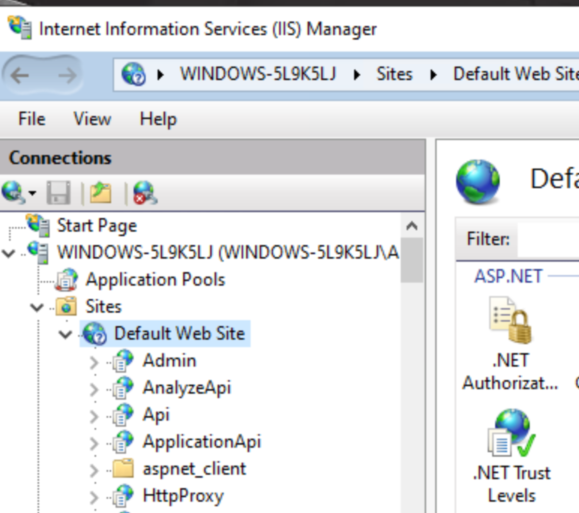579x513 pixels.
Task: Select the ApplicationApi tree label
Action: pyautogui.click(x=202, y=442)
